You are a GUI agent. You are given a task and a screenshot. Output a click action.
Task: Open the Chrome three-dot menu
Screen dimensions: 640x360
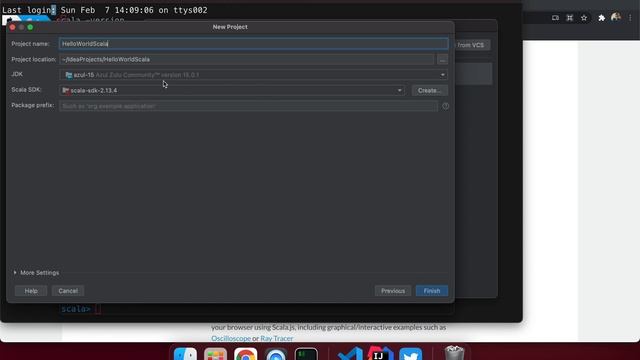tap(631, 18)
